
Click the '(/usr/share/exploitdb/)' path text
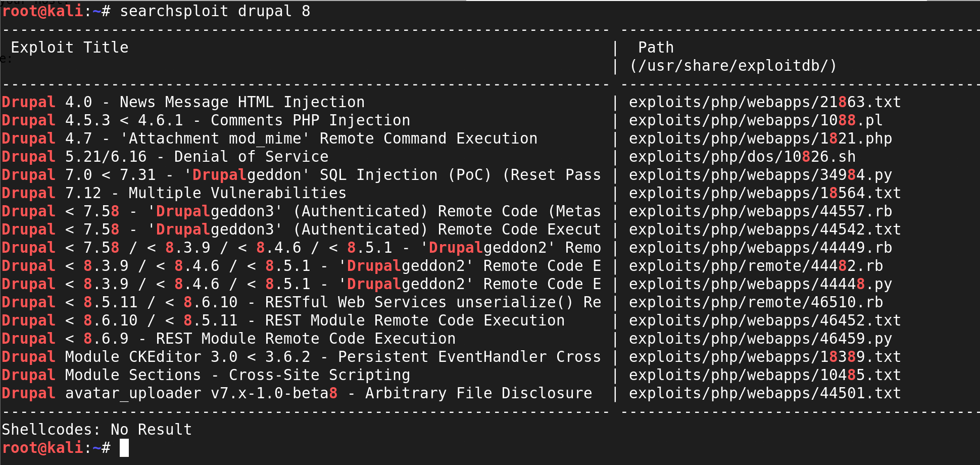733,66
